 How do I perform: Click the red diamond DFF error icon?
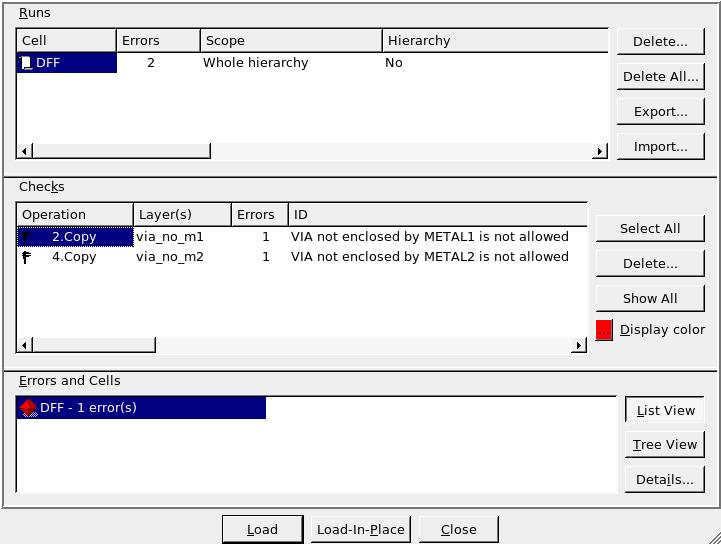tap(28, 408)
